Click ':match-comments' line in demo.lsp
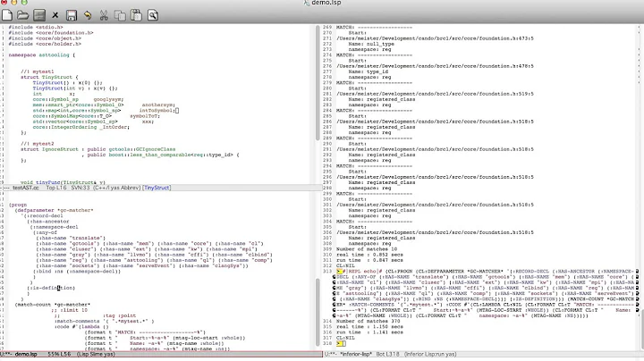This screenshot has width=644, height=361. coord(105,321)
